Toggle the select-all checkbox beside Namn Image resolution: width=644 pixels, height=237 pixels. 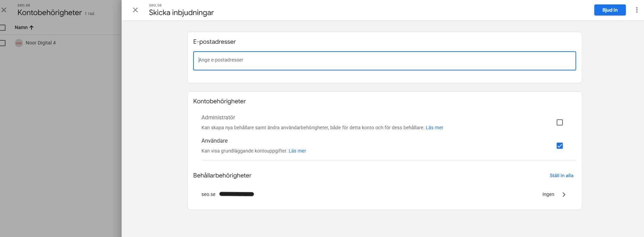3,28
